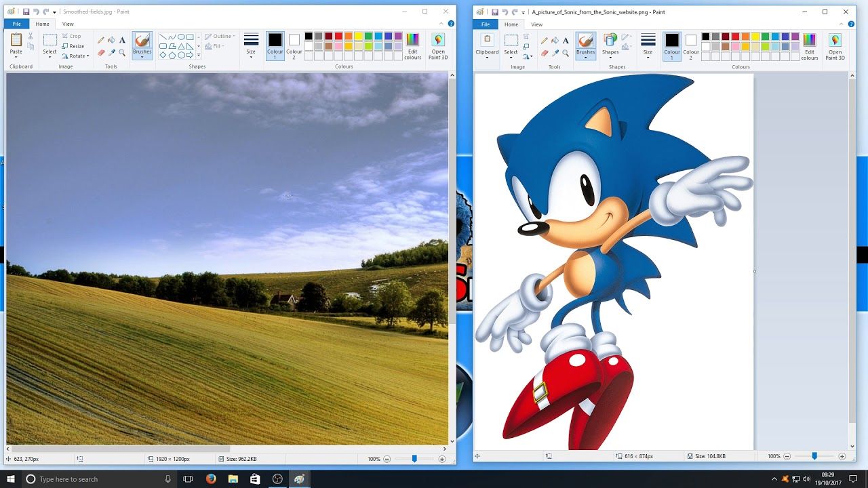Click the horizontal scrollbar in Smoothed-fields window
This screenshot has height=488, width=868.
121,449
